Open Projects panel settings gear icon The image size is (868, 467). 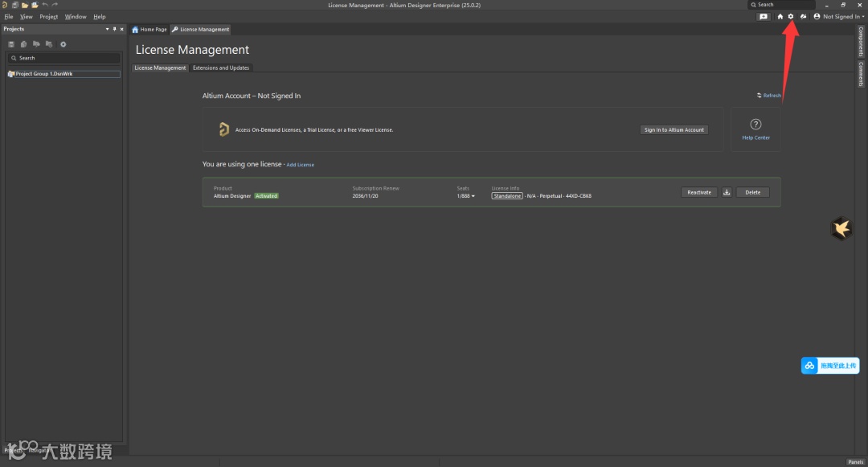tap(63, 44)
